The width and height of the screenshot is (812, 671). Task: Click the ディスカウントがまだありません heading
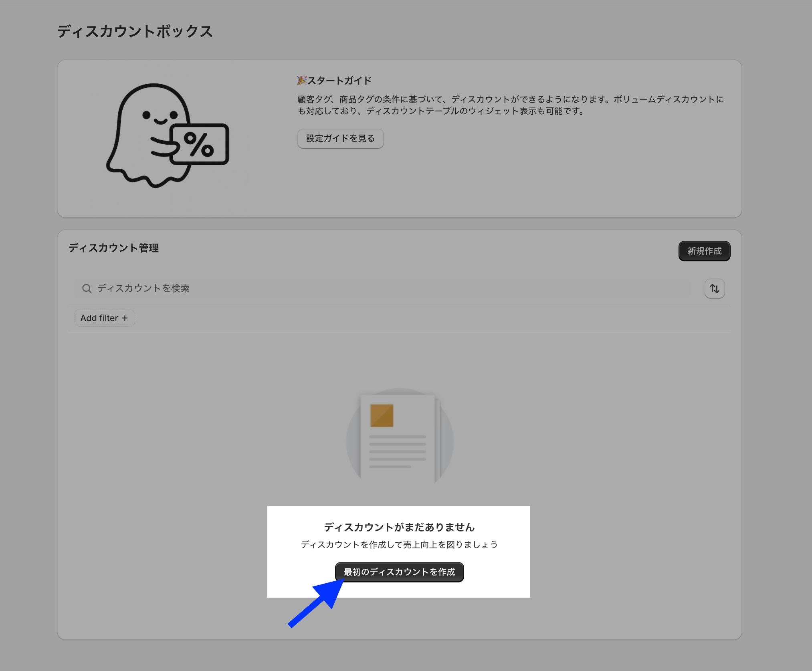click(x=399, y=527)
